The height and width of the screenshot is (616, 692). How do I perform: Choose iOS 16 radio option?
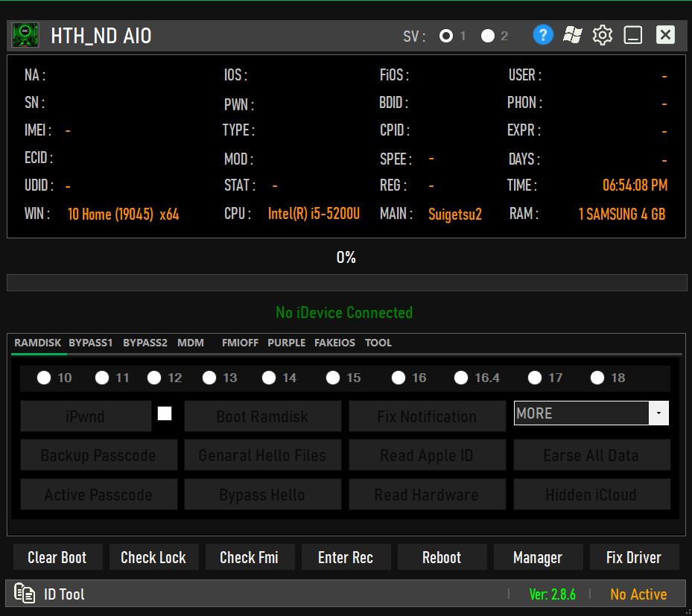pyautogui.click(x=398, y=378)
